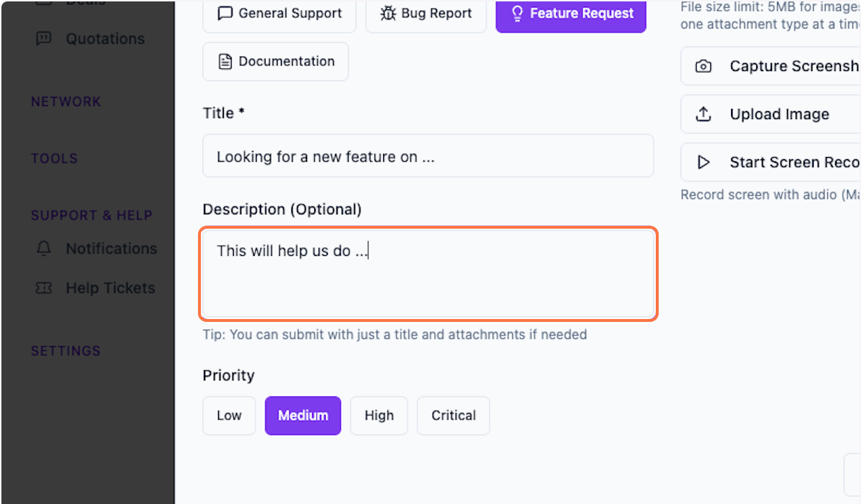Select the Low priority option
861x504 pixels.
229,415
